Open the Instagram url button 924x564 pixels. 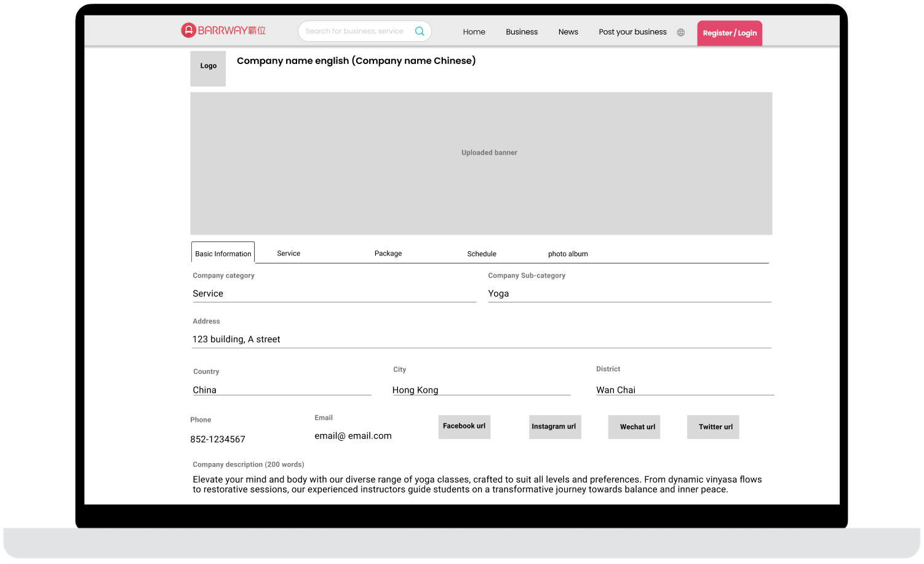click(x=554, y=427)
